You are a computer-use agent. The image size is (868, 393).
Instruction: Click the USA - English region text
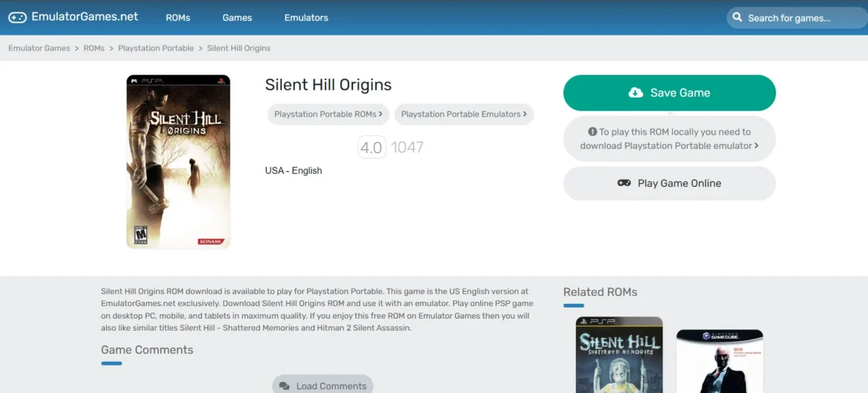click(x=294, y=171)
